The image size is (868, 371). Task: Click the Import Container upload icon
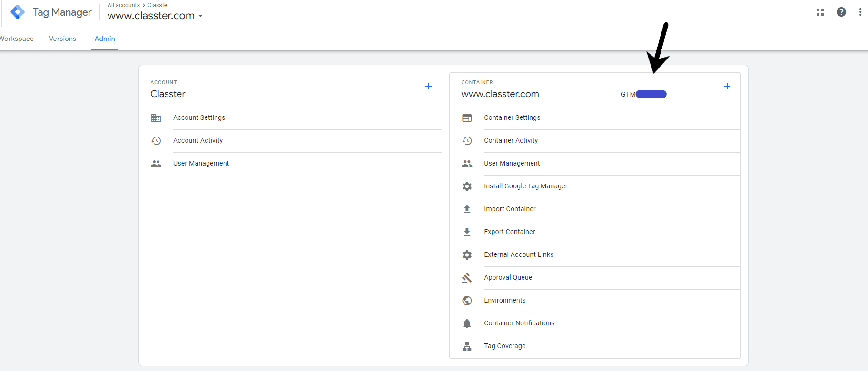point(467,209)
